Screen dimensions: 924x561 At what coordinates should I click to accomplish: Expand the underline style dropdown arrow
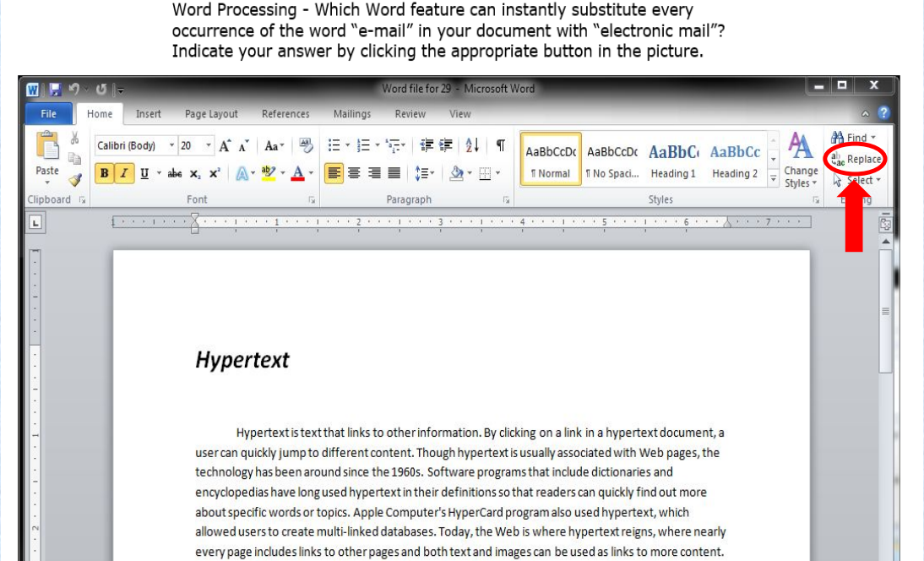click(x=159, y=173)
